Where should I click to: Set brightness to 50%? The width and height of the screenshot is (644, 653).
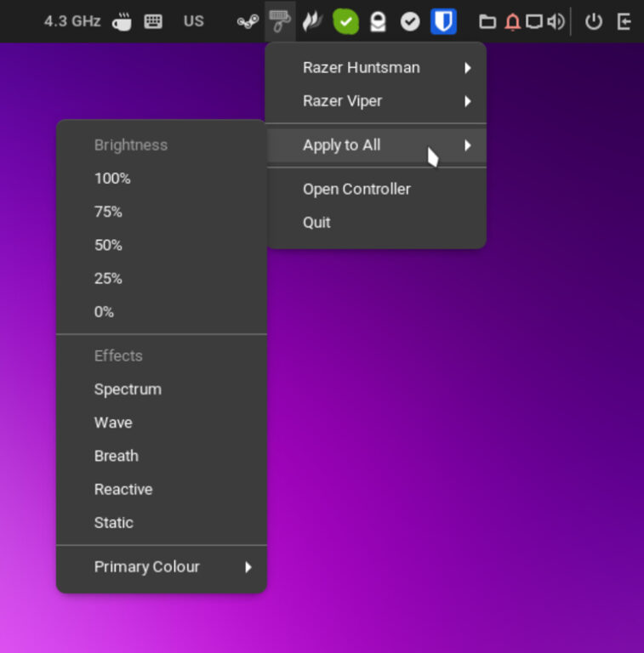pos(162,245)
